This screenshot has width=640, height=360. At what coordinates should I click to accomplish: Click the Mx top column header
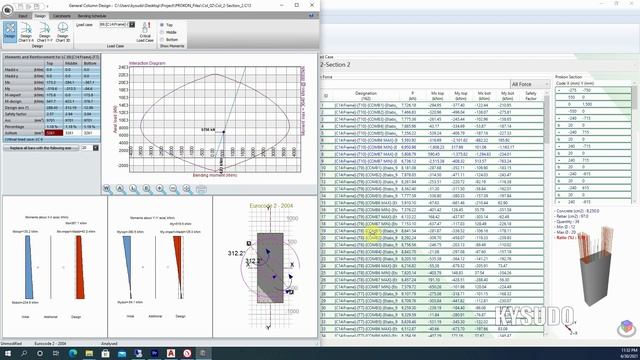[437, 96]
